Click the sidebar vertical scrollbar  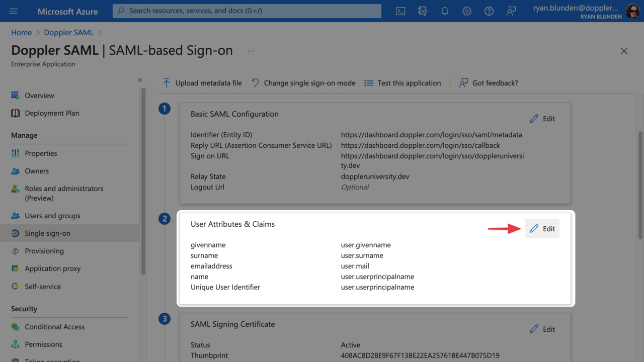[143, 181]
